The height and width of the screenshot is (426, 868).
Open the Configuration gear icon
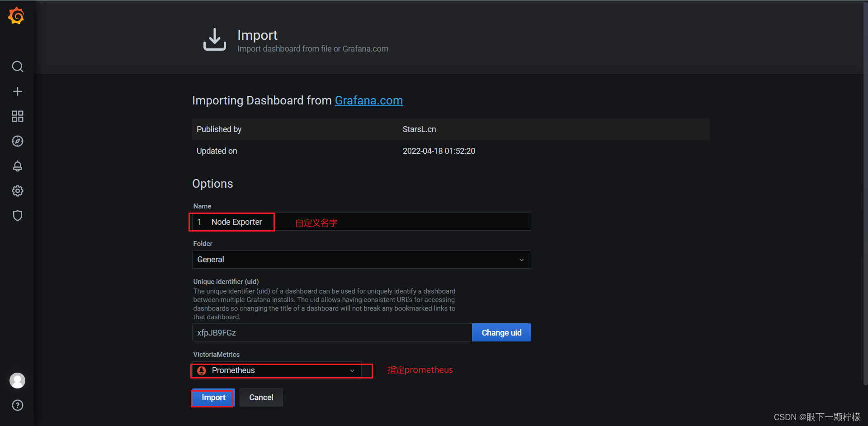[17, 191]
